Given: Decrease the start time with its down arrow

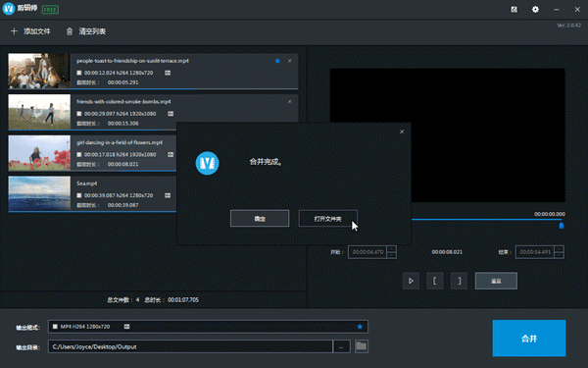Looking at the screenshot, I should [x=391, y=256].
